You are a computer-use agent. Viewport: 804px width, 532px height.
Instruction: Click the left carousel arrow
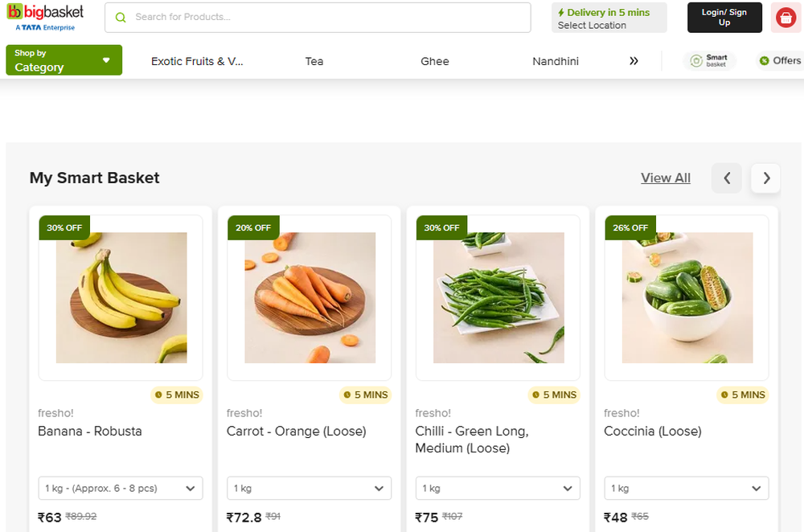(726, 178)
